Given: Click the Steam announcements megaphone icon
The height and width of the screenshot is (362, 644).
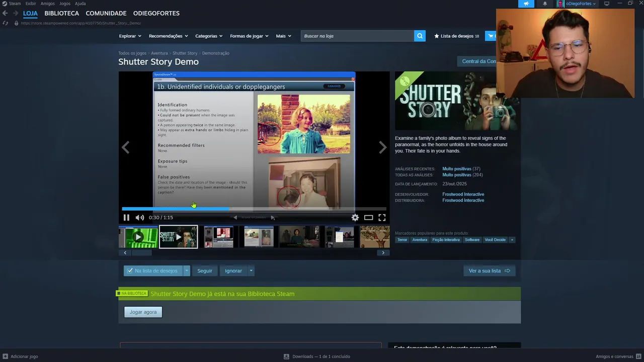Looking at the screenshot, I should pyautogui.click(x=526, y=4).
